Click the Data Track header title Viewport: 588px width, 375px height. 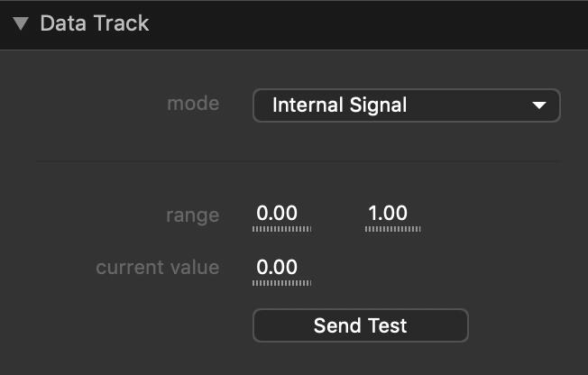point(95,23)
